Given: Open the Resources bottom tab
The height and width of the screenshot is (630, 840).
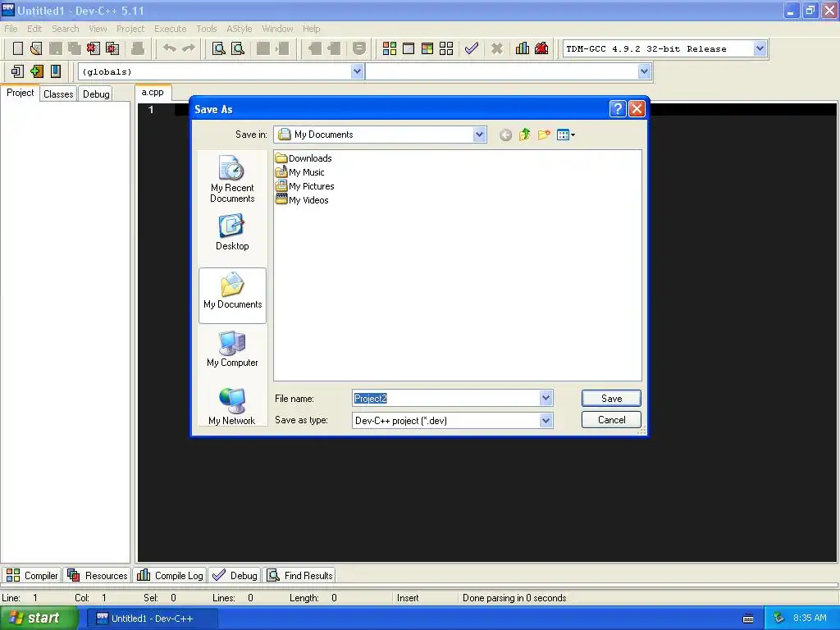Looking at the screenshot, I should (97, 575).
